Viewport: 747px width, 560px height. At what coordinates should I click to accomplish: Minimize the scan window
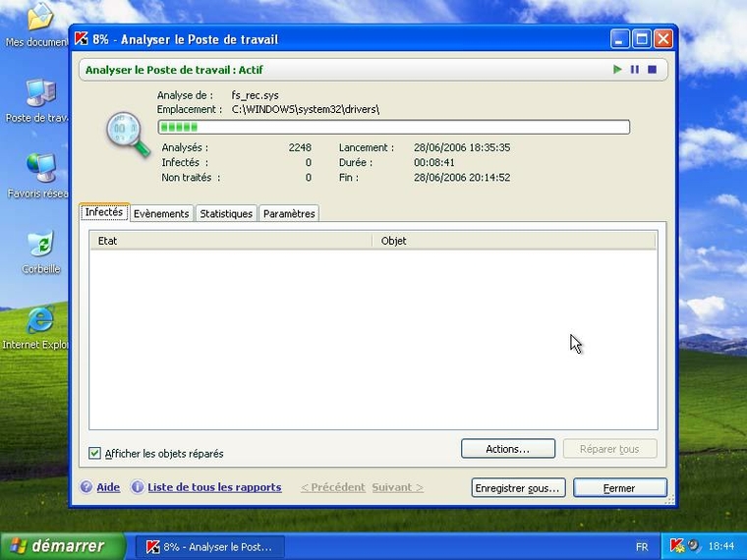click(620, 39)
